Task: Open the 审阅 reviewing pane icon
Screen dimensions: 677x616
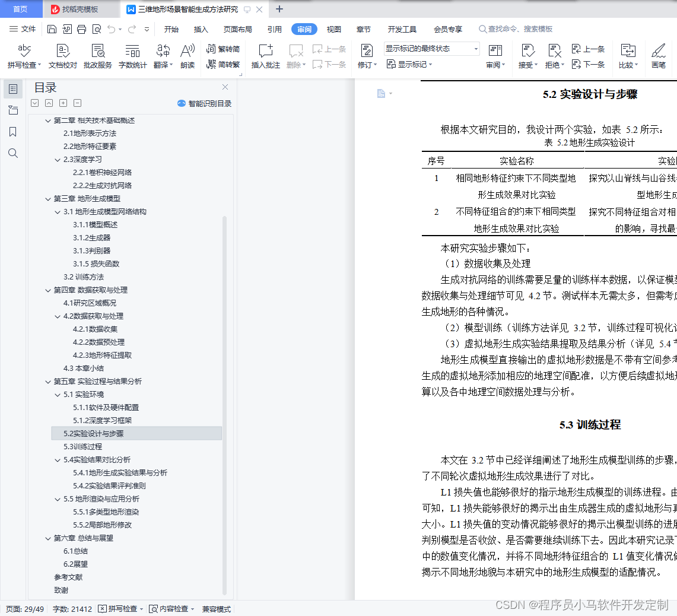Action: click(495, 51)
